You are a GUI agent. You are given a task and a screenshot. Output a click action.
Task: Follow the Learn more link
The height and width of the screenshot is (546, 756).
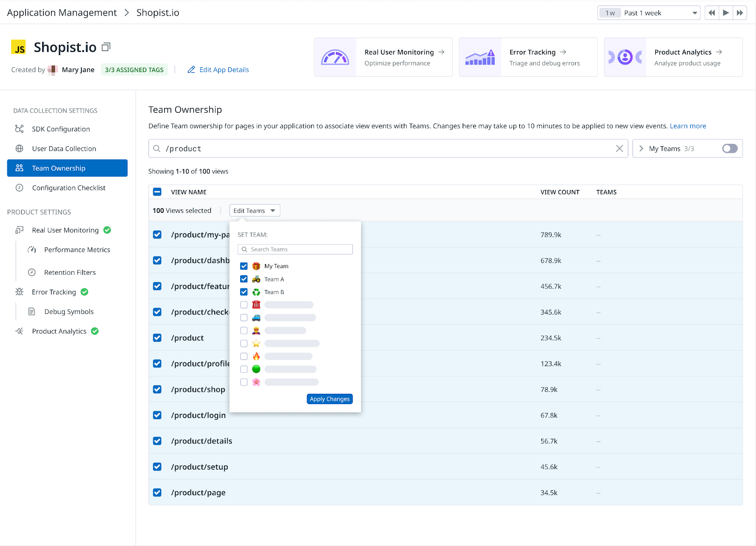point(688,126)
